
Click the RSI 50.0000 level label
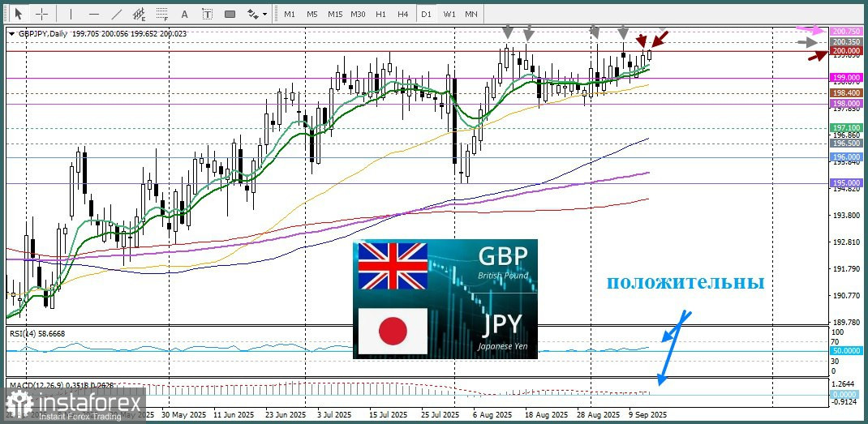pos(846,351)
